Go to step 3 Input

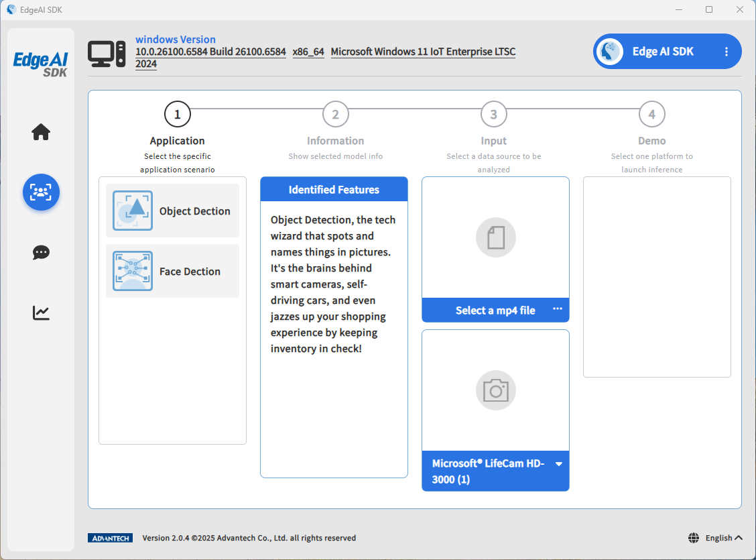tap(494, 115)
